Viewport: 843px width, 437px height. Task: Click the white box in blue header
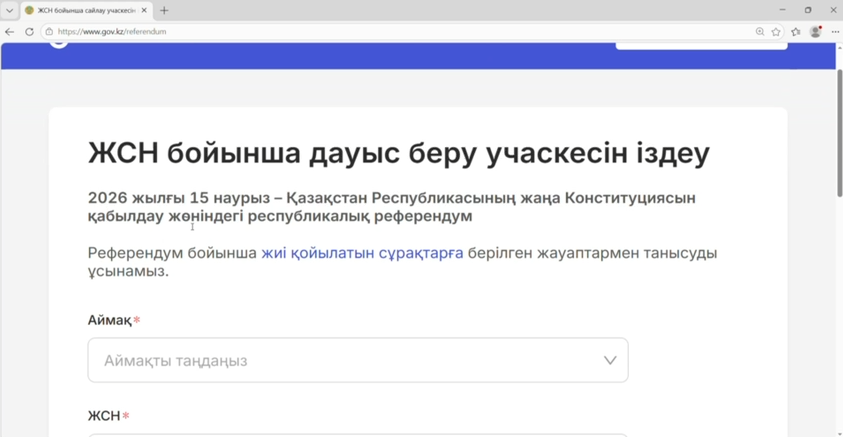(701, 45)
